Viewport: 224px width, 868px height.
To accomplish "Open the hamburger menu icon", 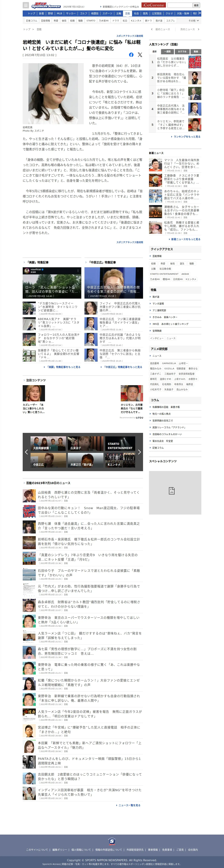I will click(x=26, y=5).
